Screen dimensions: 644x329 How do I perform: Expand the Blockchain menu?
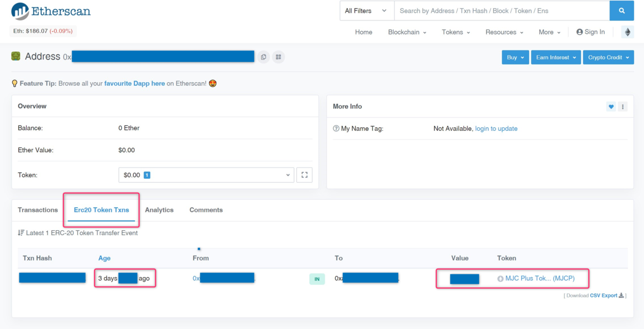(407, 32)
